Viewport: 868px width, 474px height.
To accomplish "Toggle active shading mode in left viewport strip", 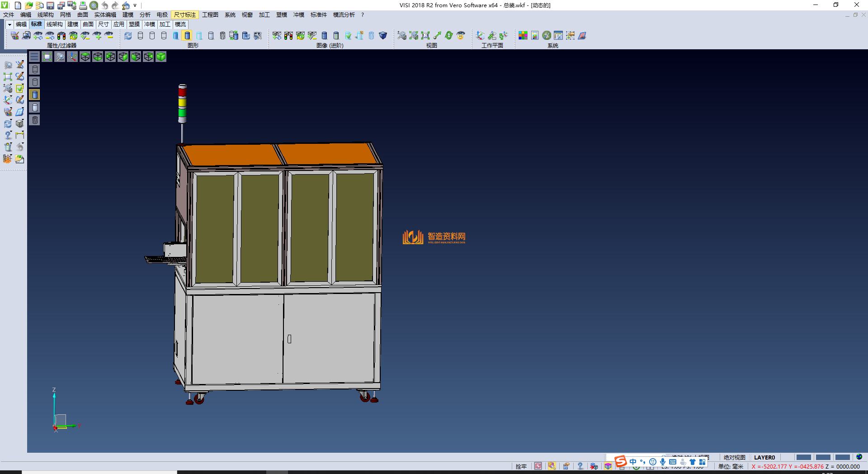I will [x=35, y=95].
